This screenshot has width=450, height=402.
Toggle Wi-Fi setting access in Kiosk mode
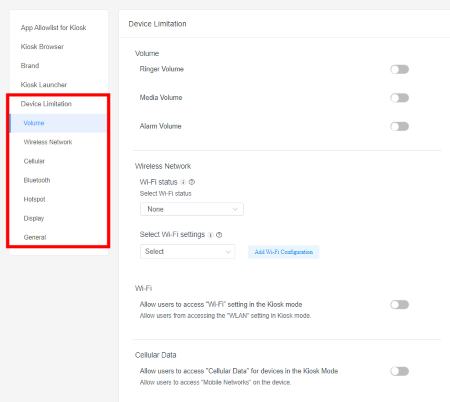399,305
